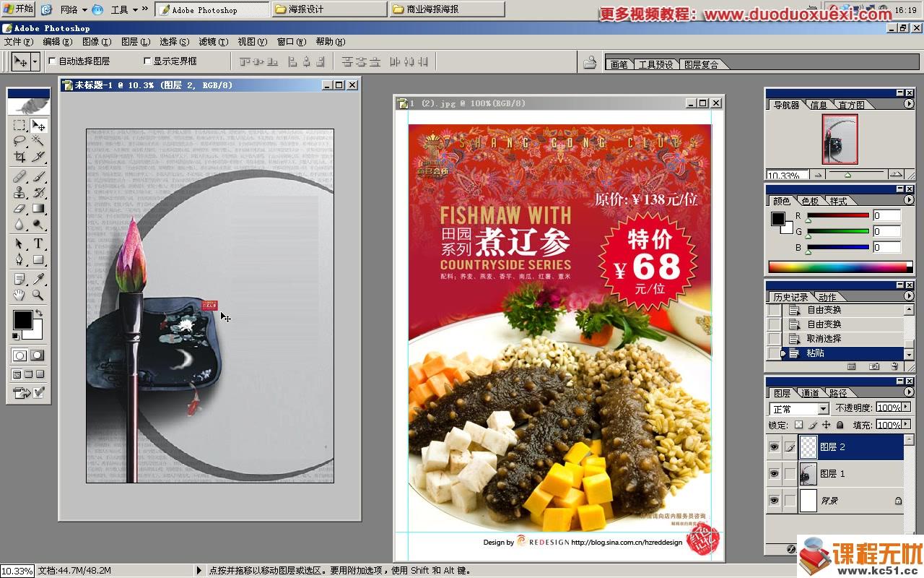Screen dimensions: 924x578
Task: Hide 图层 2 using its eye icon
Action: [x=774, y=447]
